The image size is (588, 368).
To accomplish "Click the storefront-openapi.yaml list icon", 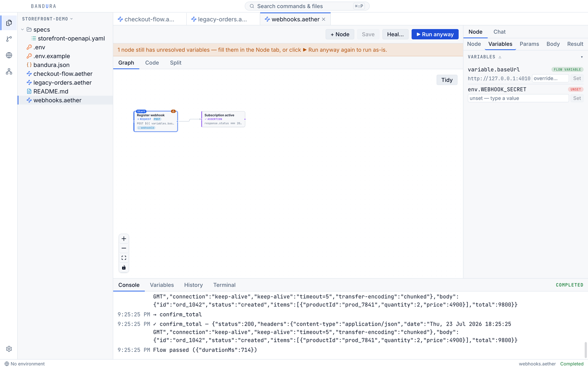I will tap(34, 38).
